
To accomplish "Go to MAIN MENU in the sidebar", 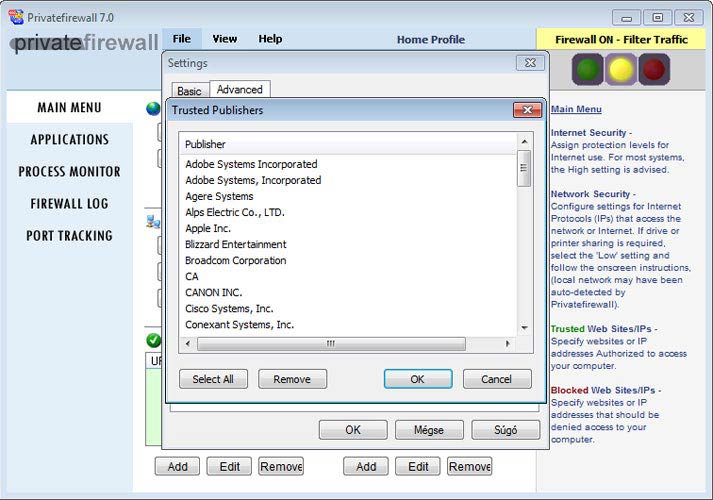I will click(70, 108).
